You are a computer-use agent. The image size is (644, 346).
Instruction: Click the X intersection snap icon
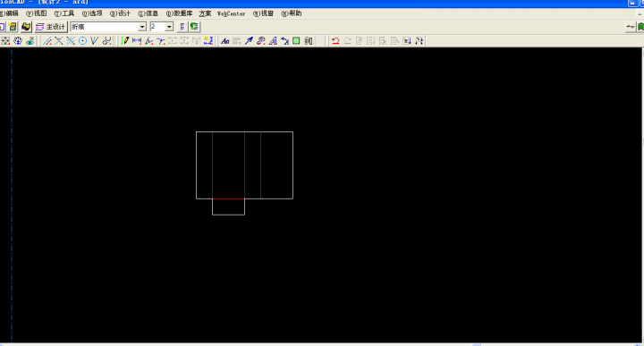[x=59, y=40]
